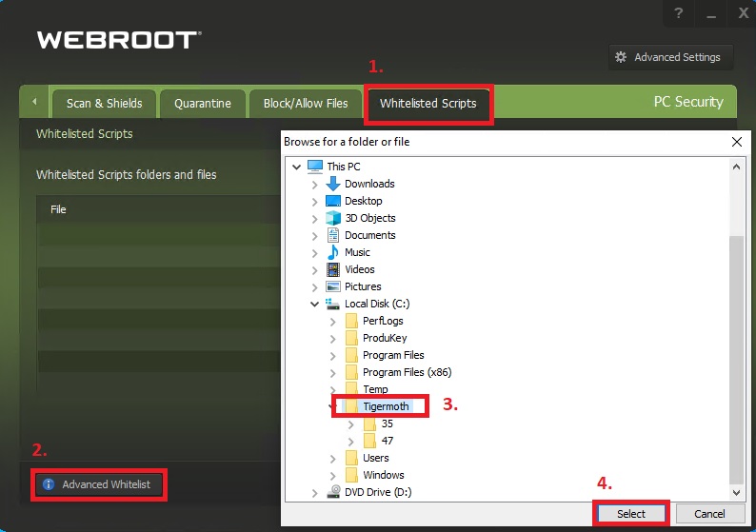Click the Windows folder icon
Image resolution: width=756 pixels, height=532 pixels.
351,475
